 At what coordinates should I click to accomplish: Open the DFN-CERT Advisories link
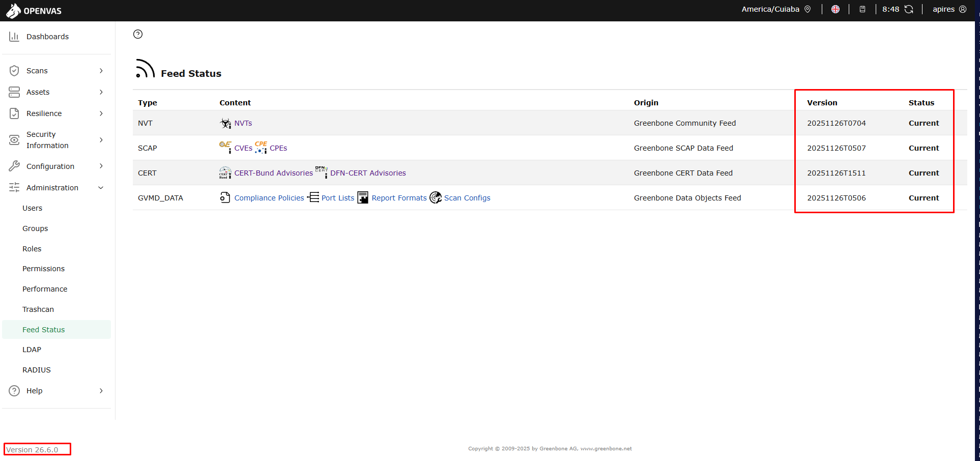368,173
